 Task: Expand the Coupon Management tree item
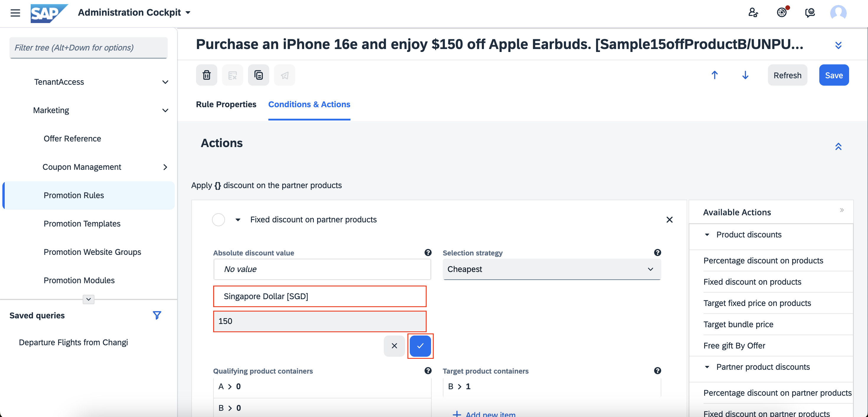pyautogui.click(x=165, y=167)
